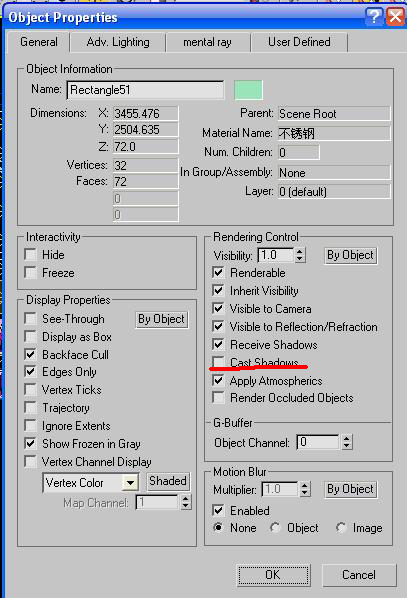This screenshot has width=407, height=598.
Task: Uncheck Visible to Camera
Action: tap(218, 309)
